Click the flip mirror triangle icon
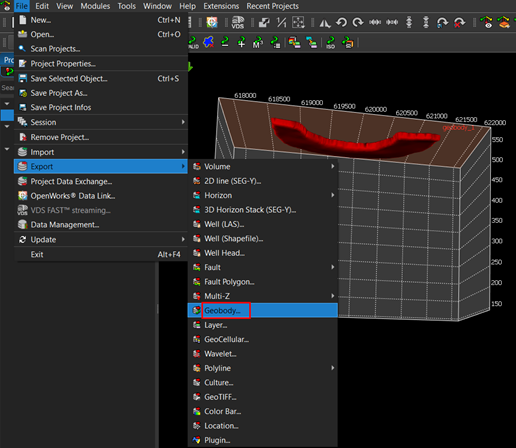The image size is (516, 448). 325,23
